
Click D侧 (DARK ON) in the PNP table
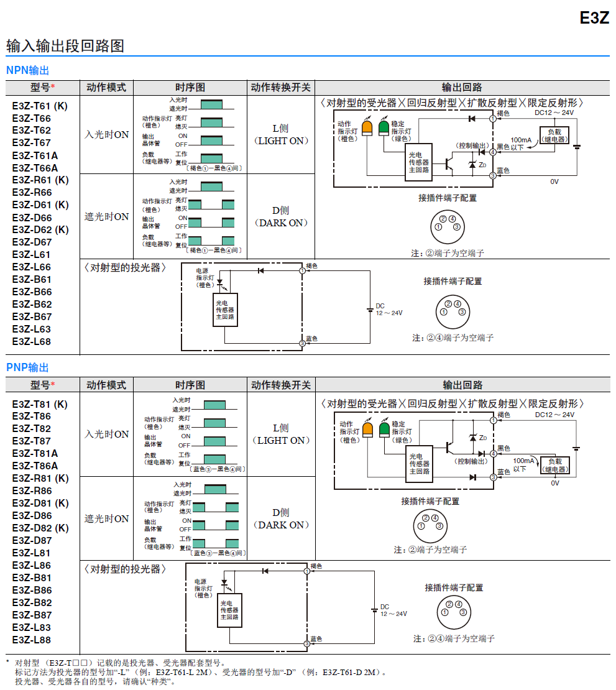pos(281,518)
